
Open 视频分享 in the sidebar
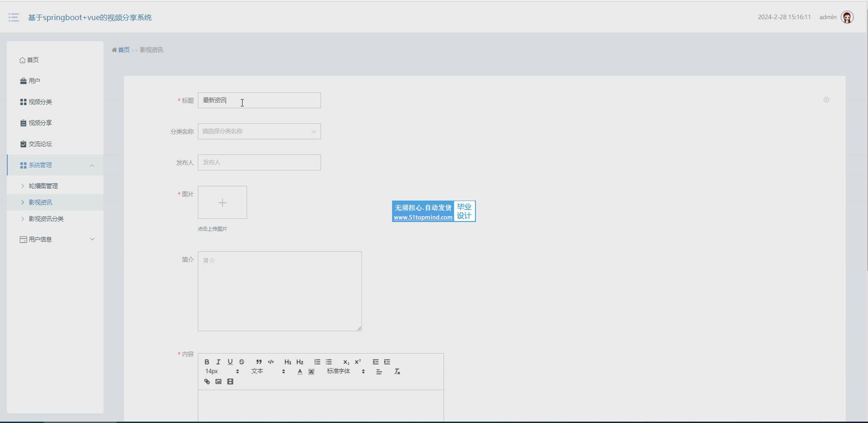(40, 123)
